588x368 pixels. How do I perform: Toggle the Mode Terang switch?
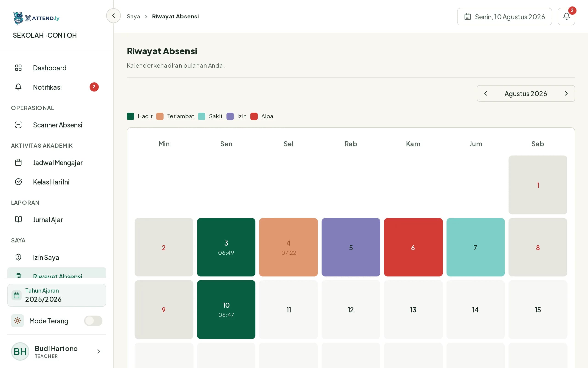93,321
